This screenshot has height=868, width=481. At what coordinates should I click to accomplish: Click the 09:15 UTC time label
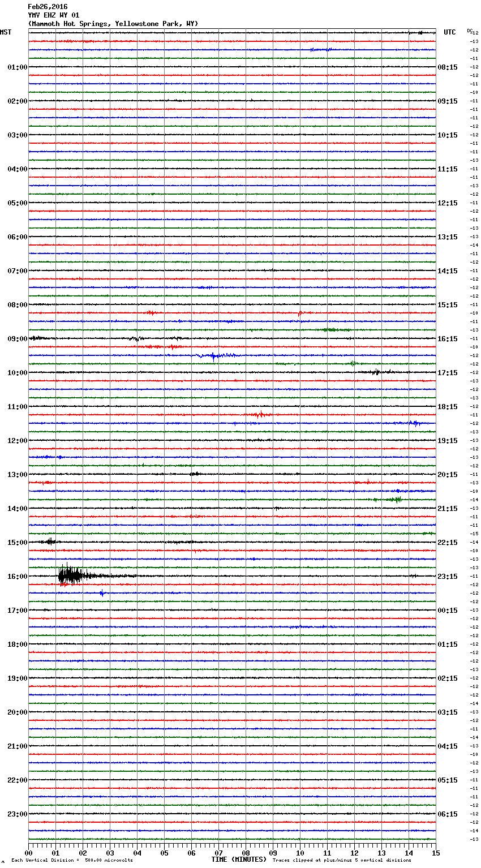448,101
